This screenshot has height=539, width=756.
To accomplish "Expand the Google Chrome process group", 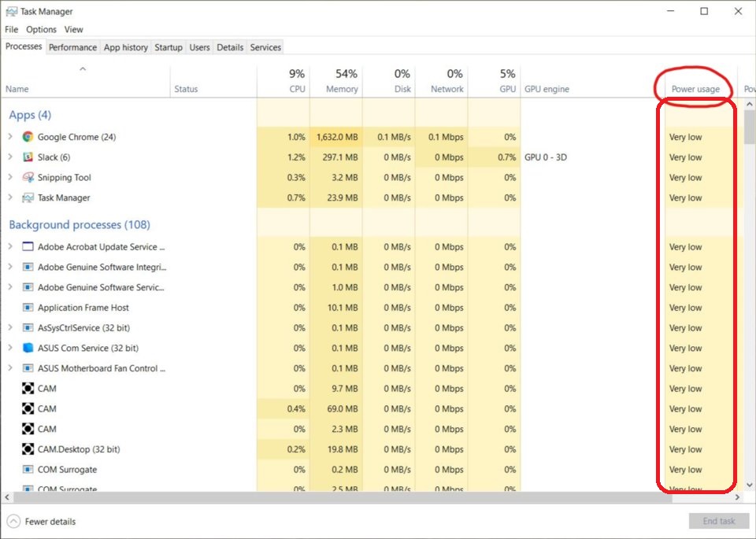I will coord(11,136).
